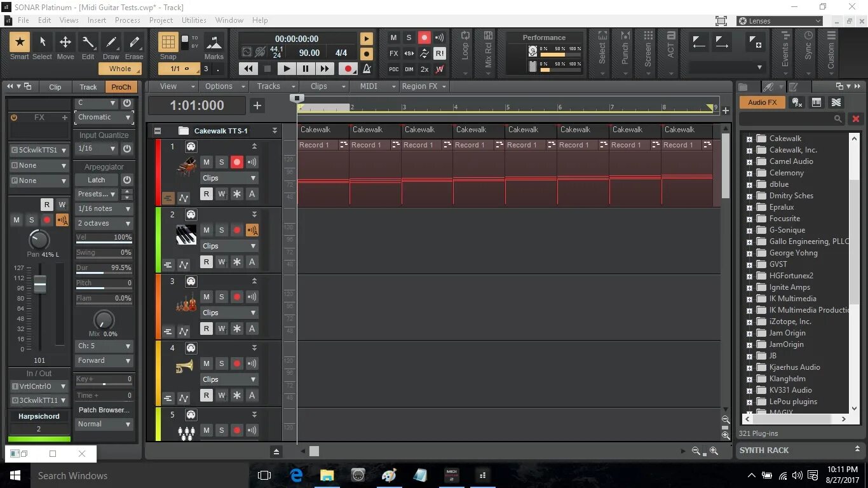
Task: Pause playback in the transport
Action: tap(306, 69)
